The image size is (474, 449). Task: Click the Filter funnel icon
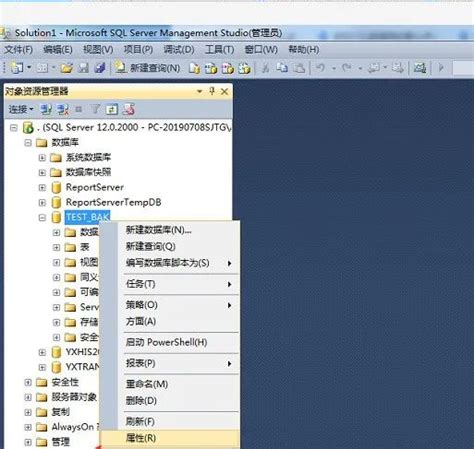(95, 109)
